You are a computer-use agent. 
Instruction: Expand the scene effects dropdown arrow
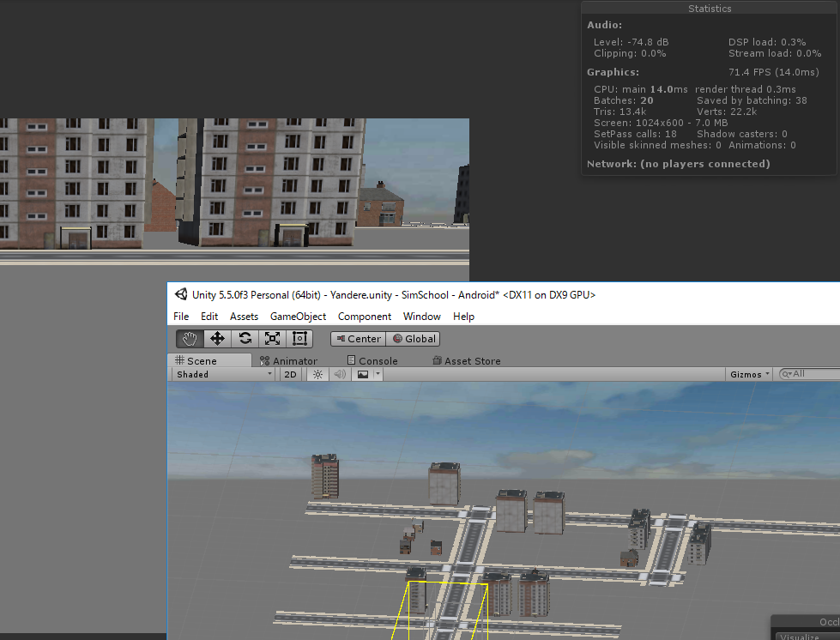point(378,374)
